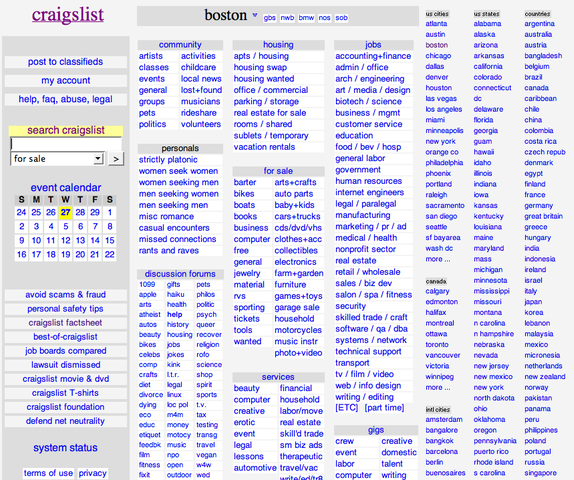This screenshot has height=480, width=574.
Task: Open the craigslist logo link
Action: (68, 15)
